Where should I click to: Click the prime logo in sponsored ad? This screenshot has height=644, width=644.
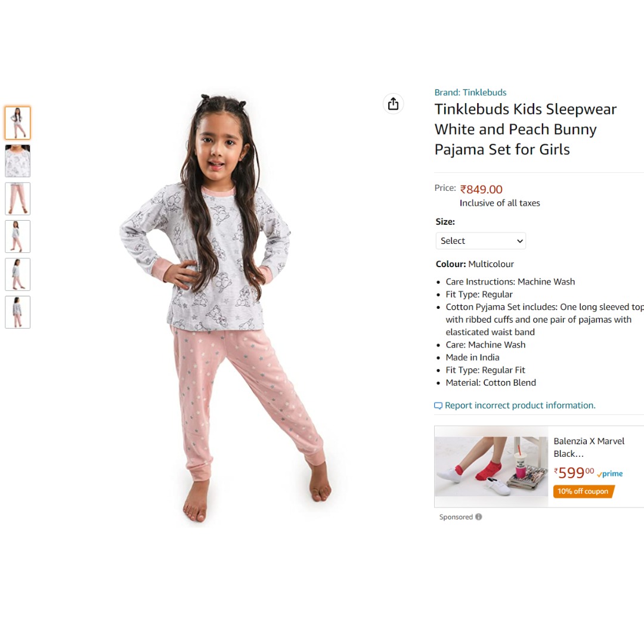[x=610, y=474]
